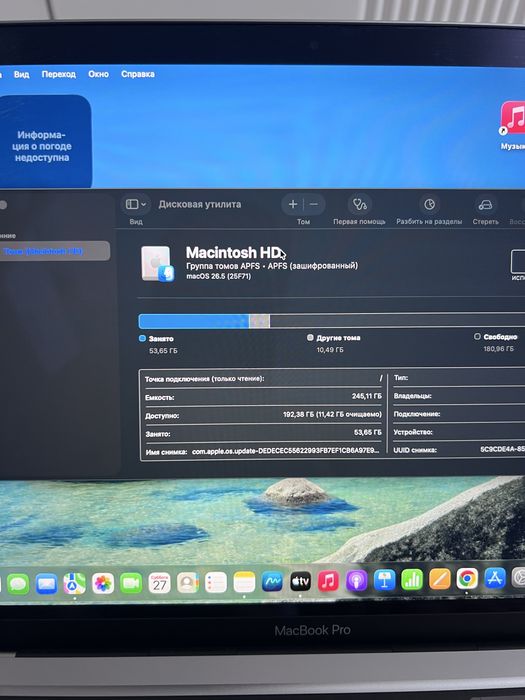
Task: Click the Точка подключения row label
Action: pos(204,379)
